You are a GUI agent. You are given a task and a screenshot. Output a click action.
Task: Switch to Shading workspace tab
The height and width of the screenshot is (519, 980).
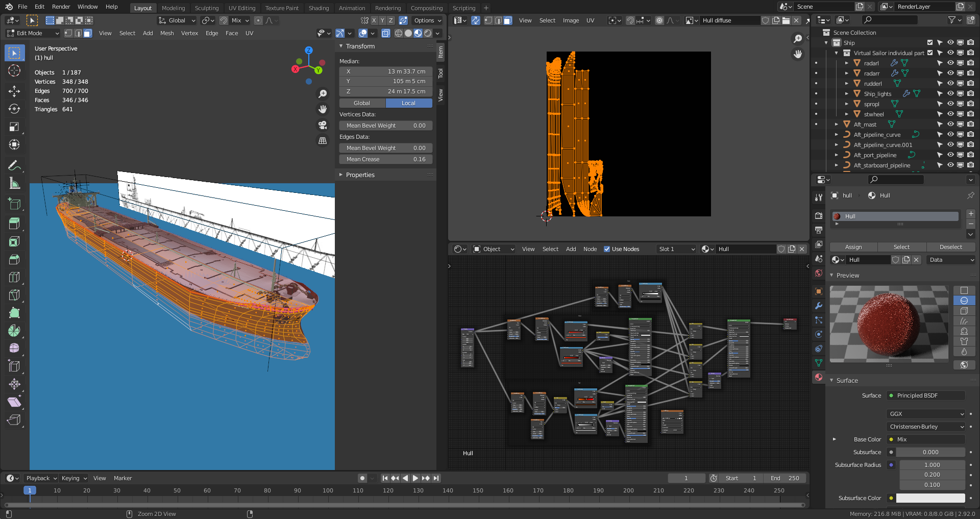pos(318,8)
